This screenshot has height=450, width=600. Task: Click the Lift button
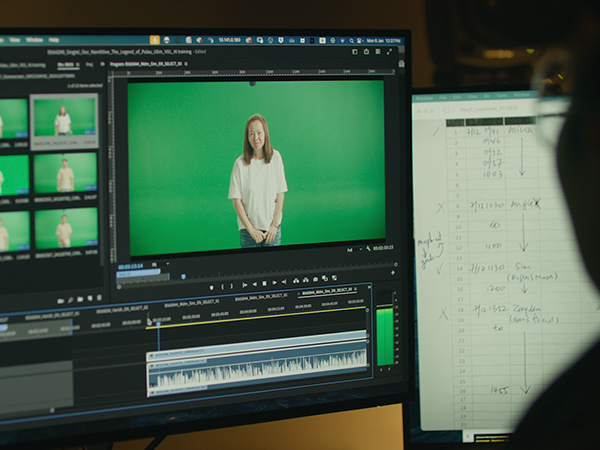coord(296,281)
